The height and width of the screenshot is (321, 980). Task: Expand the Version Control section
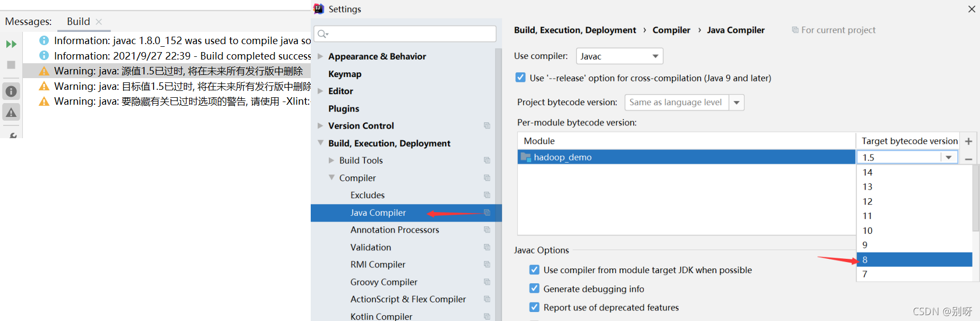click(320, 125)
